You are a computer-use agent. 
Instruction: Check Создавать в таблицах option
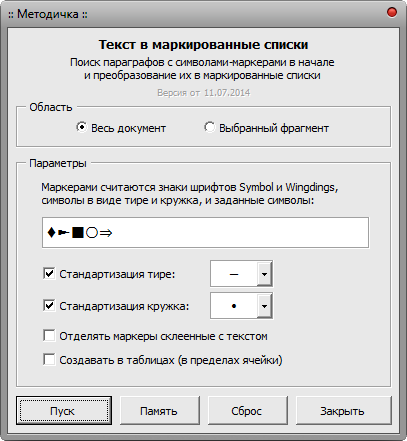[49, 360]
